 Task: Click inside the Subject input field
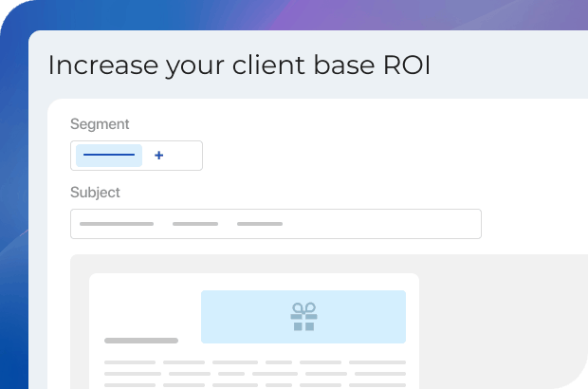pos(275,224)
